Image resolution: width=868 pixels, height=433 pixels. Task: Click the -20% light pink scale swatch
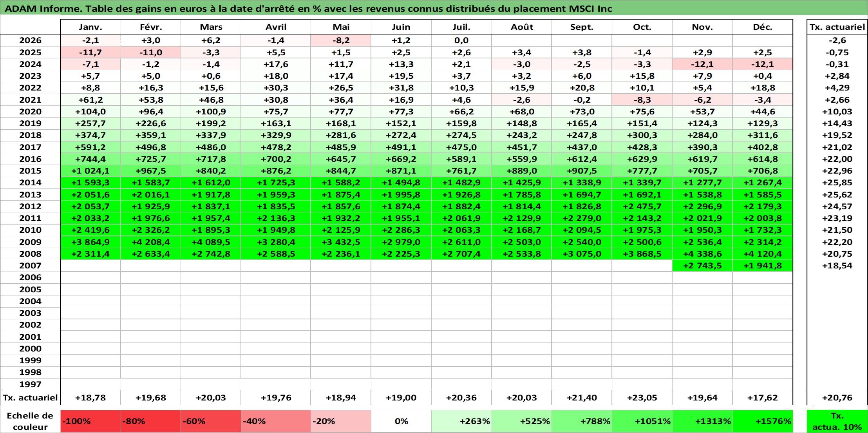click(341, 421)
